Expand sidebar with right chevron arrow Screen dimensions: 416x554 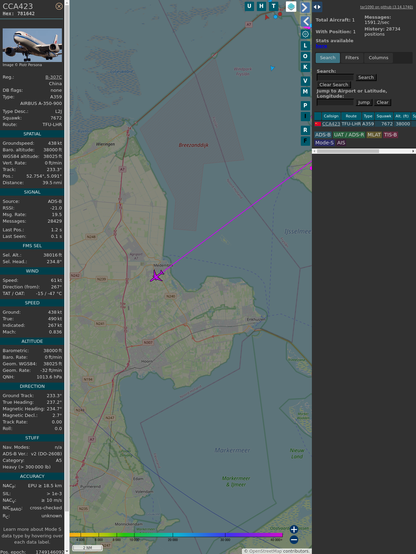(x=305, y=7)
